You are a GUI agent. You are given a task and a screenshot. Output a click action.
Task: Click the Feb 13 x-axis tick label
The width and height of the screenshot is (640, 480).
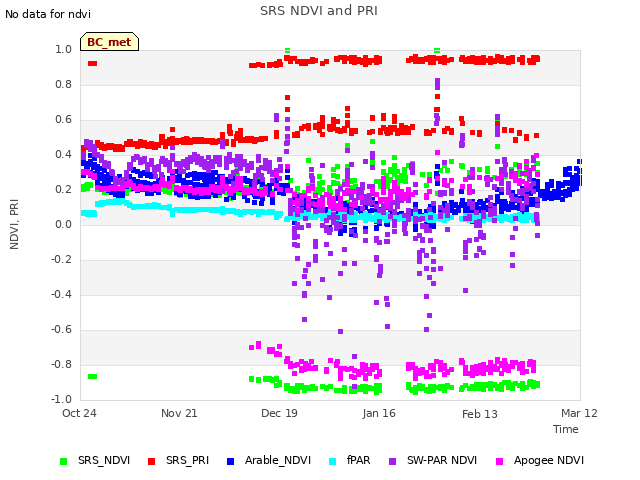[x=480, y=414]
